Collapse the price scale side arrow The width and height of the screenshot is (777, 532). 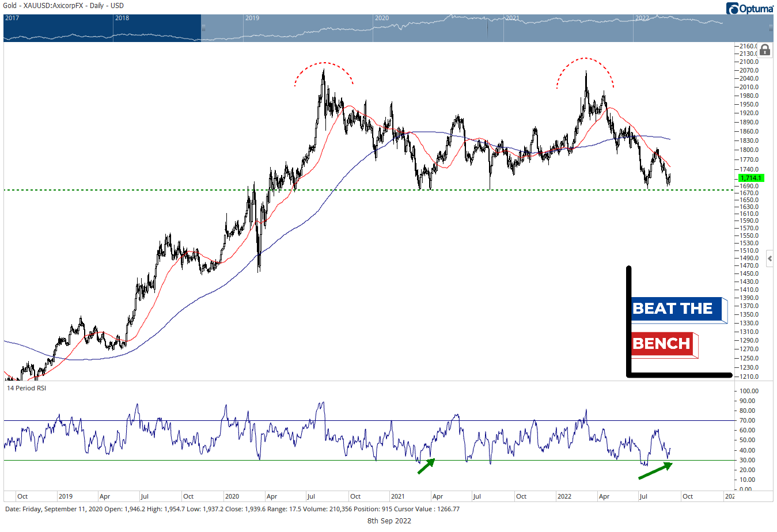tap(770, 259)
